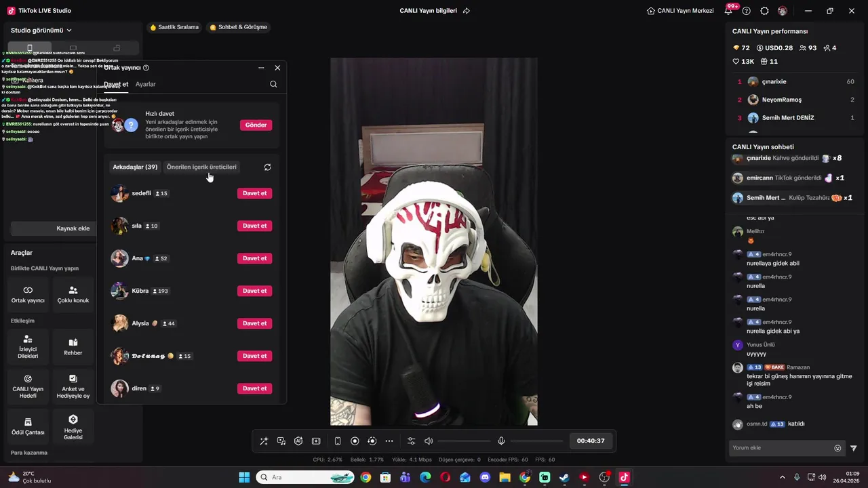Screen dimensions: 868x488
Task: Open the media and music icon
Action: pos(281,441)
